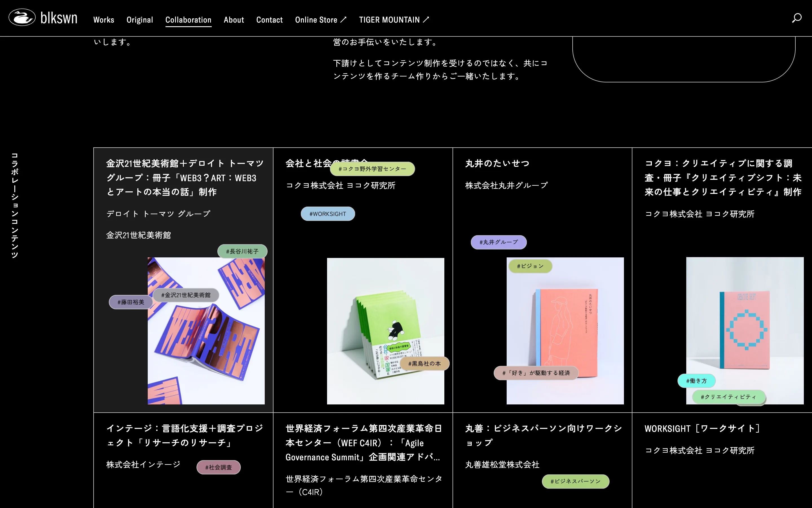Image resolution: width=812 pixels, height=508 pixels.
Task: Select the #金沢21世紀美術館 tag
Action: point(186,295)
